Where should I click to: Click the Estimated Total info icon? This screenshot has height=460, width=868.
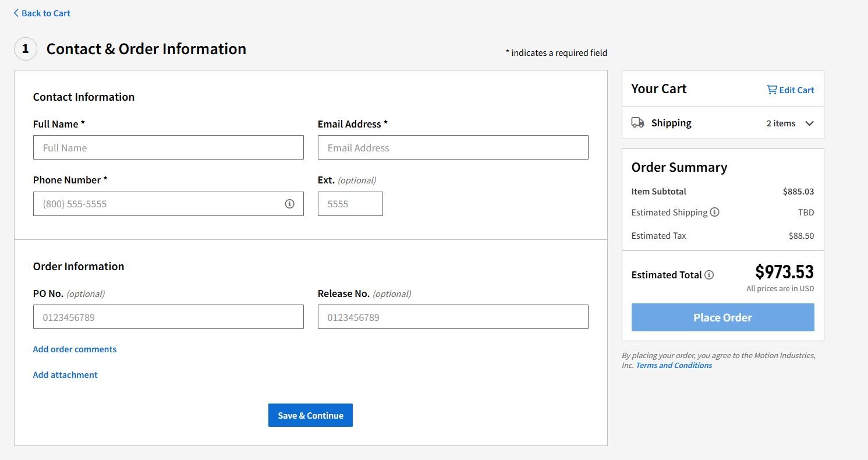709,275
